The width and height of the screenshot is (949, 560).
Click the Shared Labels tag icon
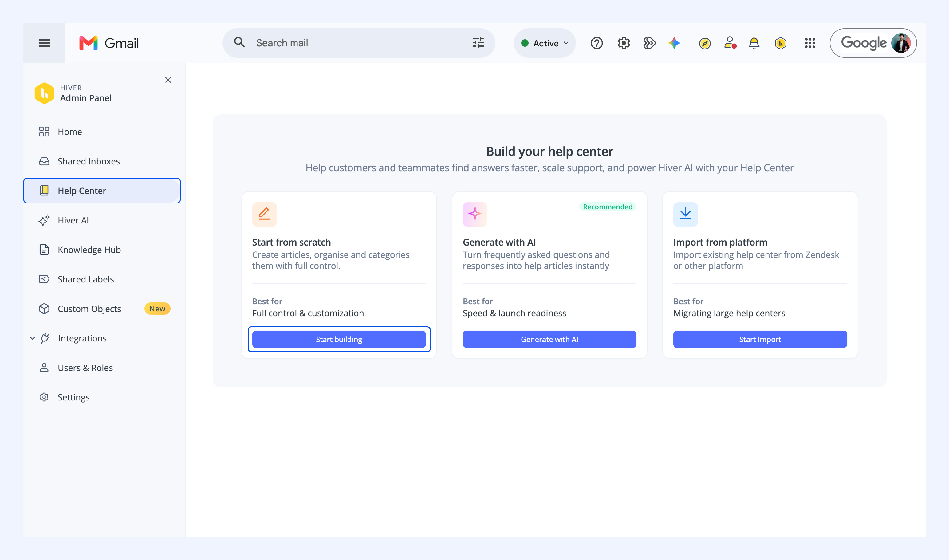coord(44,279)
